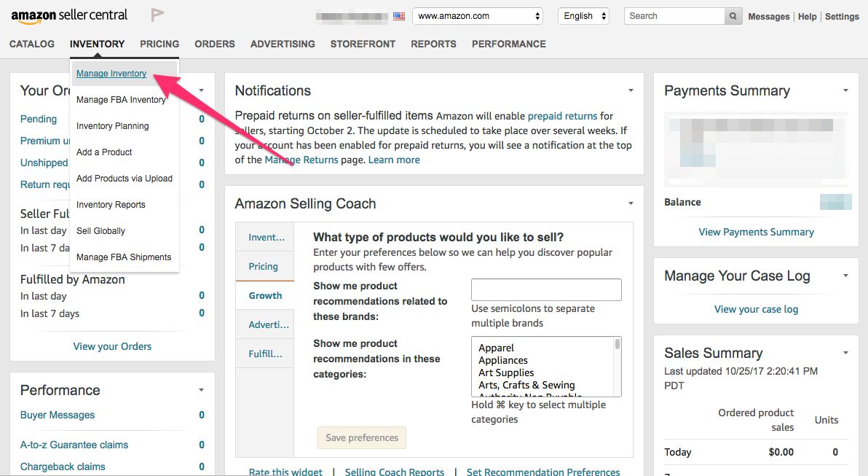Choose Add a Product menu item

coord(104,152)
